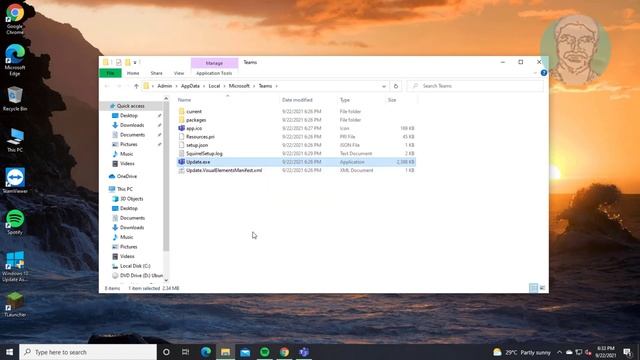640x360 pixels.
Task: Click Admin in the breadcrumb path
Action: [x=164, y=86]
